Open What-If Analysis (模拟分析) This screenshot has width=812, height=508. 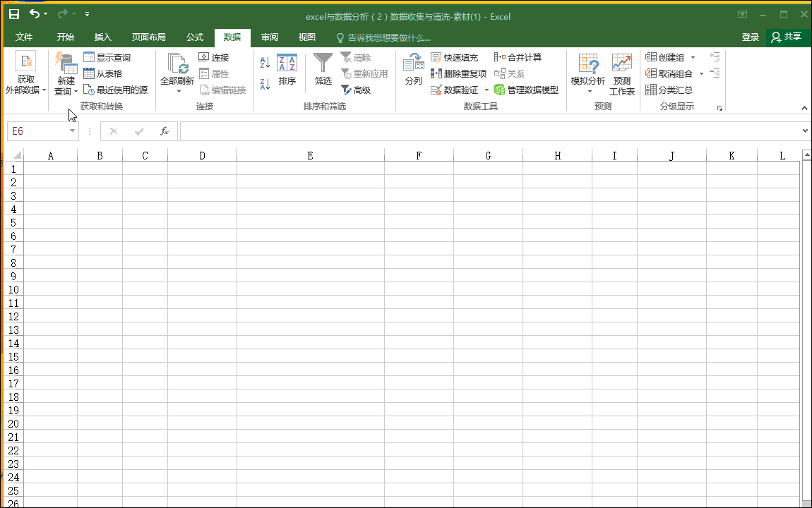(588, 73)
